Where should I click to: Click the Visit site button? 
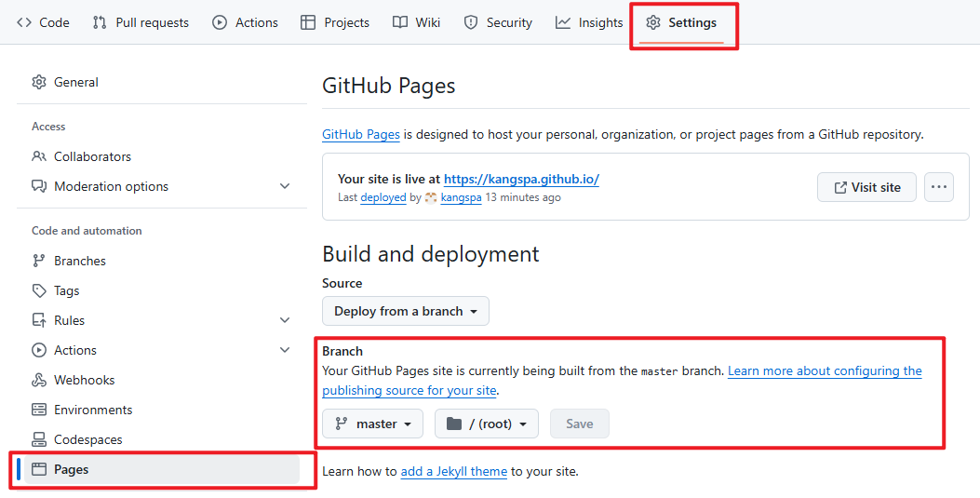coord(866,187)
